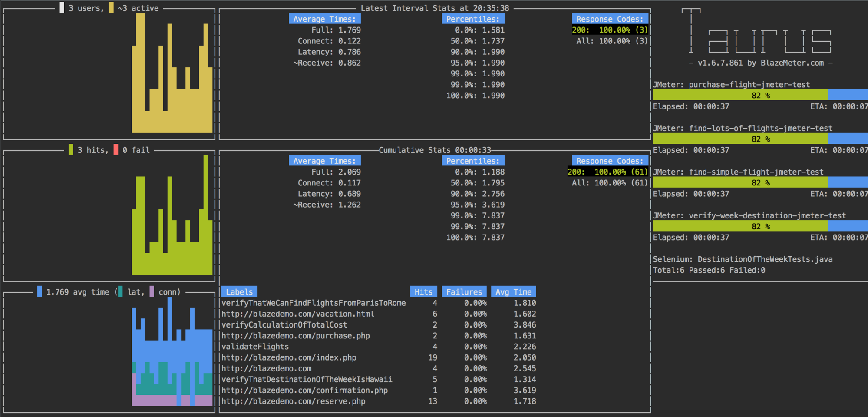The height and width of the screenshot is (417, 868).
Task: Click the BlazeMeter.com version text
Action: pyautogui.click(x=760, y=63)
